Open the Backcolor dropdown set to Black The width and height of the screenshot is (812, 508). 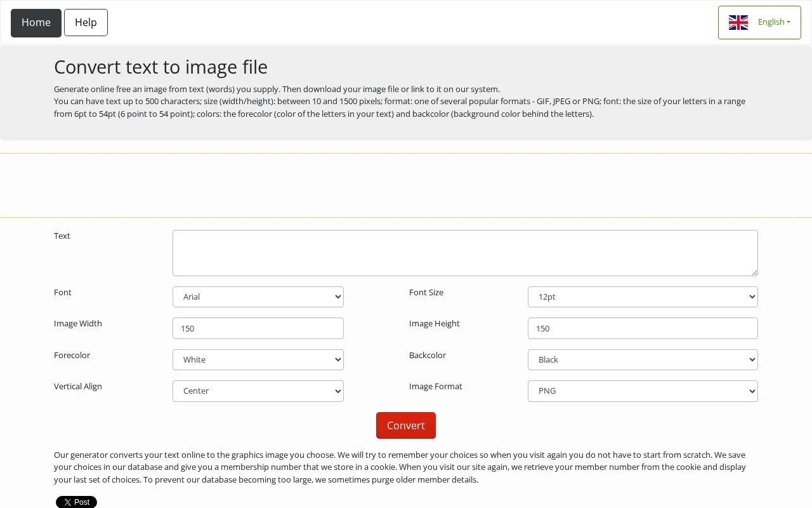click(x=643, y=359)
